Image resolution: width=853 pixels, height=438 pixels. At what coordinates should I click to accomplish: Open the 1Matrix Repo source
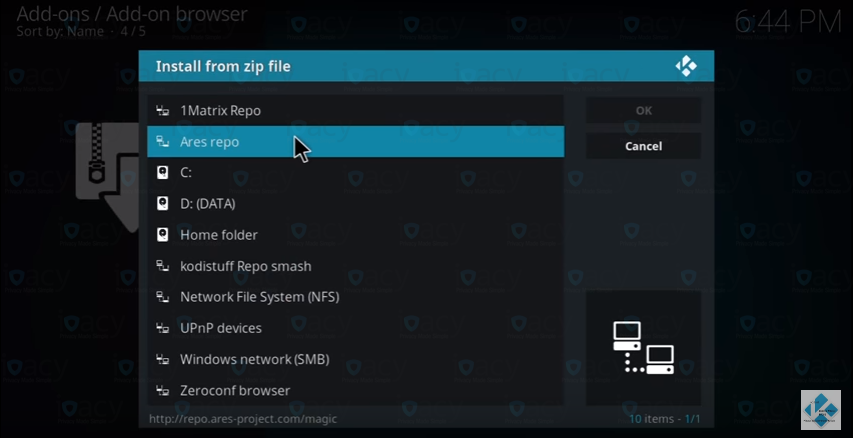pyautogui.click(x=355, y=110)
